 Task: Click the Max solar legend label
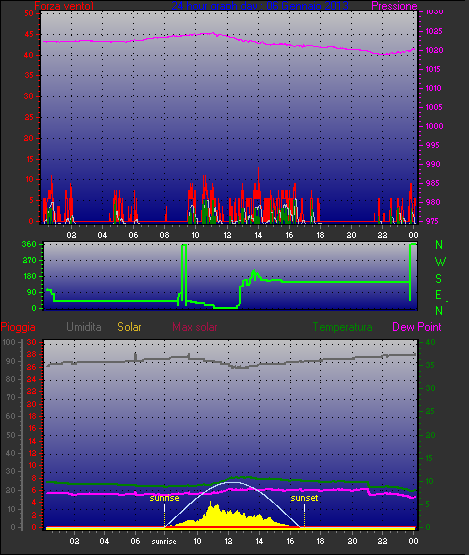(x=195, y=327)
